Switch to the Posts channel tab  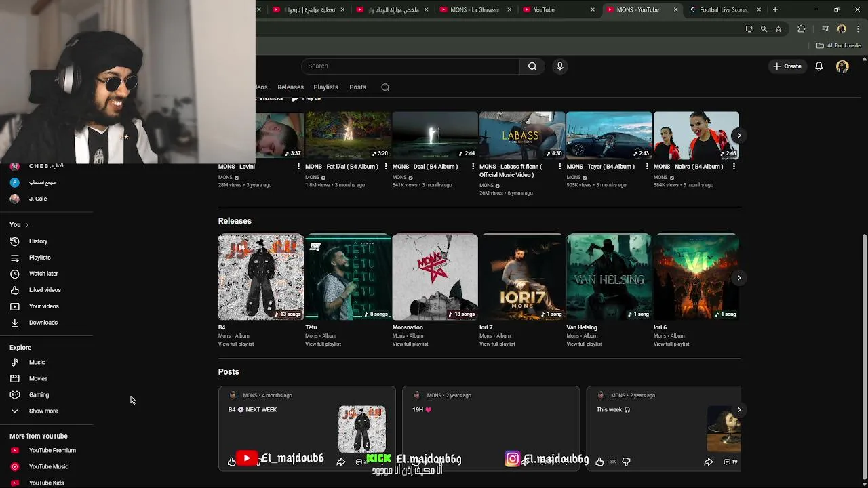coord(357,87)
